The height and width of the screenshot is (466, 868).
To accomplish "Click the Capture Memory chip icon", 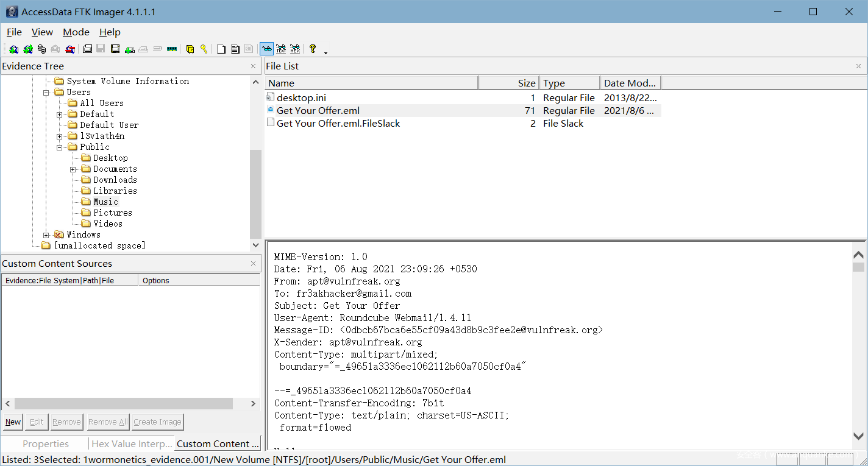I will click(x=172, y=49).
